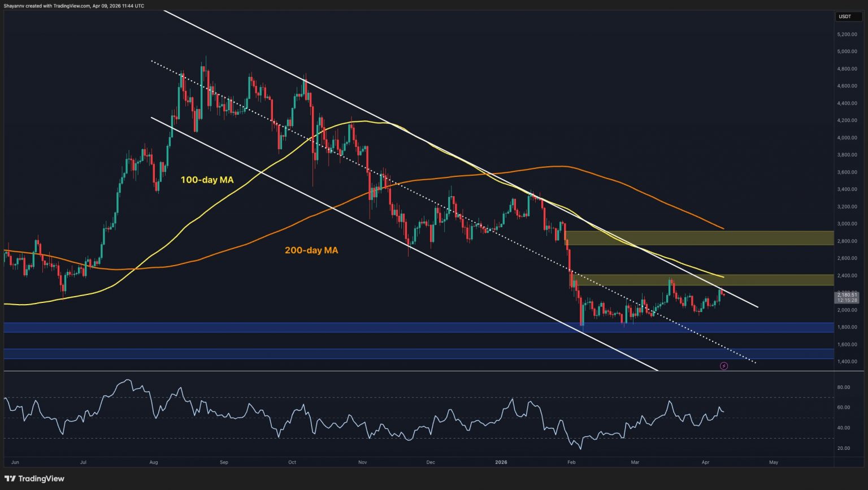Select the Feb label on the time axis
868x490 pixels.
(x=571, y=462)
